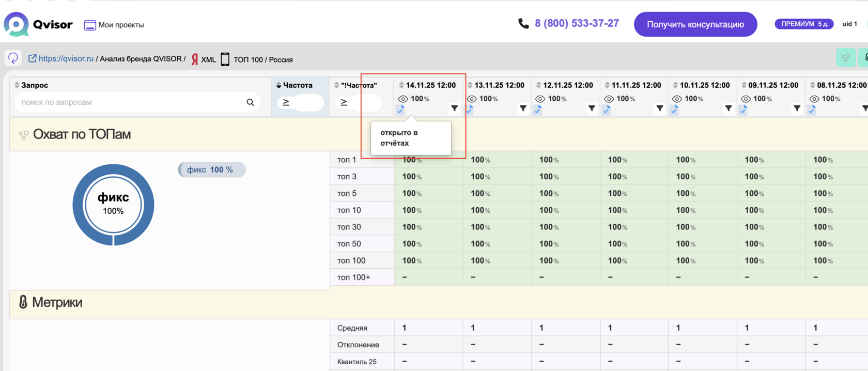Viewport: 868px width, 371px height.
Task: Toggle visibility eye for 09.11.25 column
Action: tap(746, 99)
